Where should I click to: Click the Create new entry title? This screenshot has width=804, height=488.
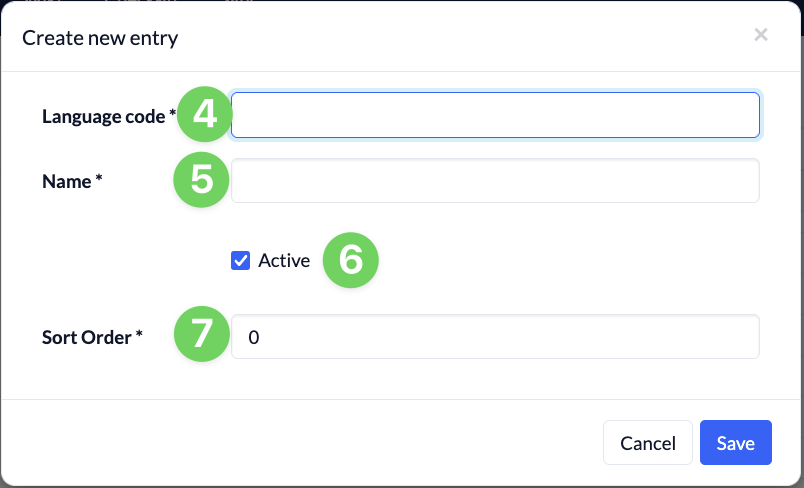[100, 38]
